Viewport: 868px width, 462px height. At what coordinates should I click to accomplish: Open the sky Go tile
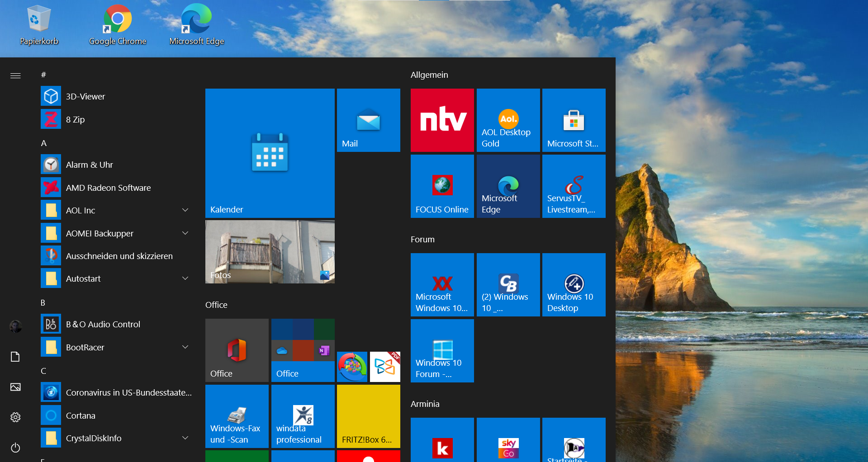(508, 440)
